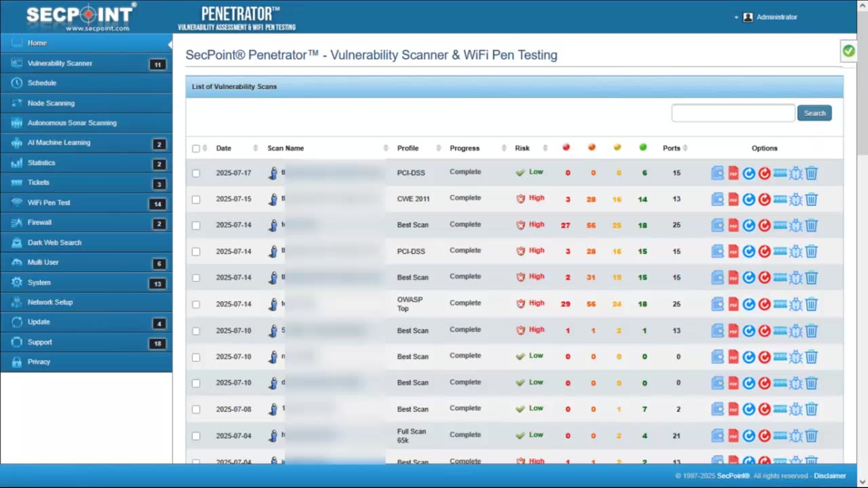Image resolution: width=868 pixels, height=488 pixels.
Task: Open Autonomous Sonar Scanning menu
Action: tap(86, 123)
